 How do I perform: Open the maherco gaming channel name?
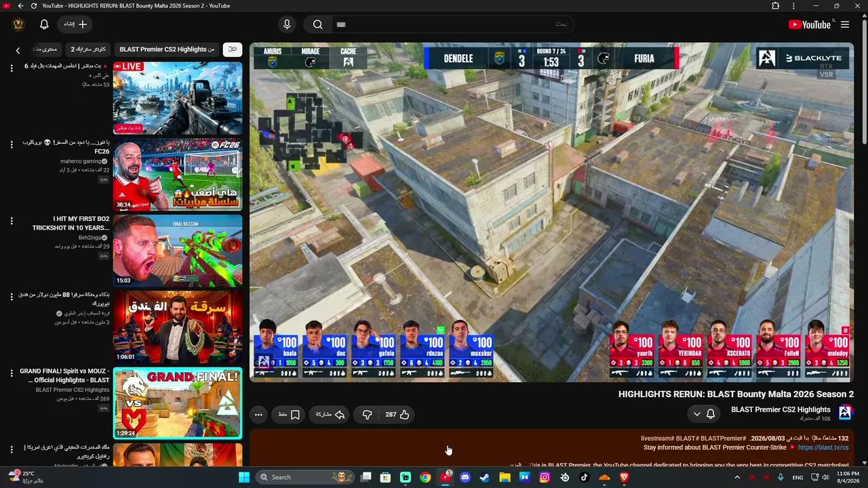81,161
